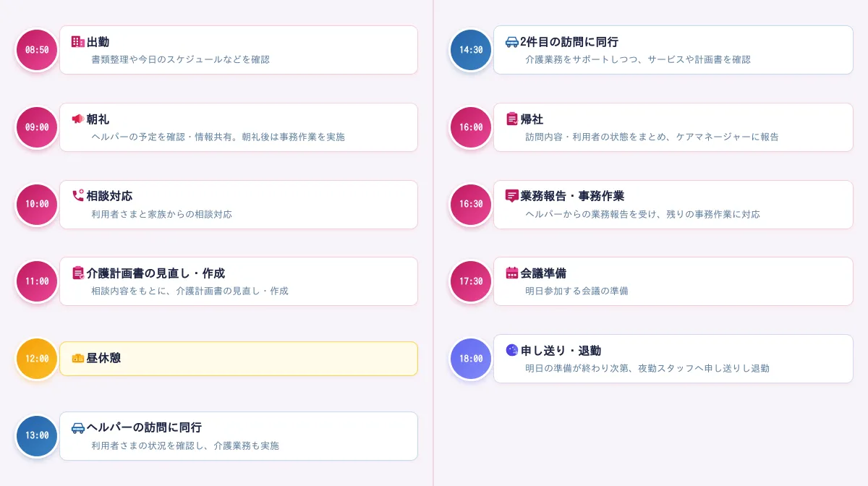Click description 書類整理や今日のスケジュールなどを確認
The image size is (868, 486).
click(x=181, y=59)
